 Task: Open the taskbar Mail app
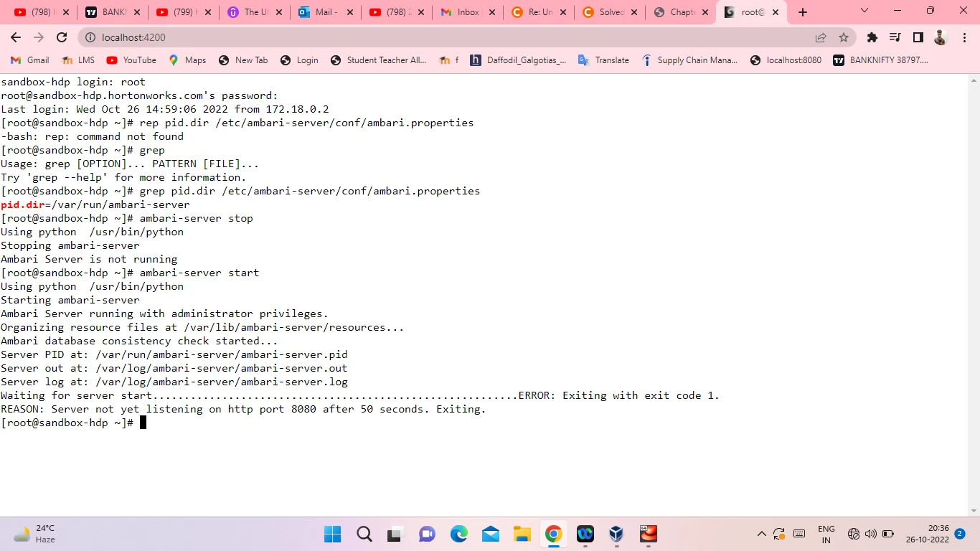[491, 534]
